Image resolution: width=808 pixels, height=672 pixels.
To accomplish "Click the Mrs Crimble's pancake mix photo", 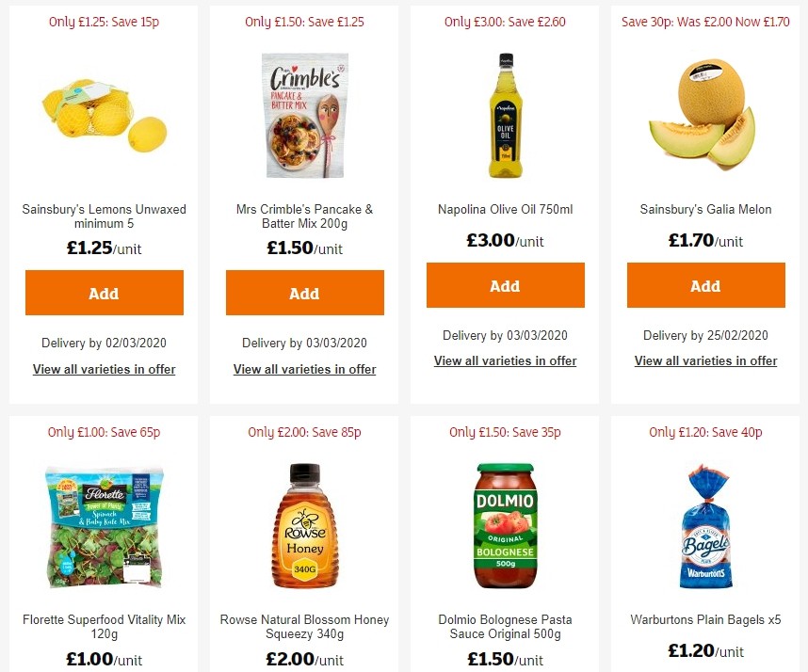I will pyautogui.click(x=304, y=115).
